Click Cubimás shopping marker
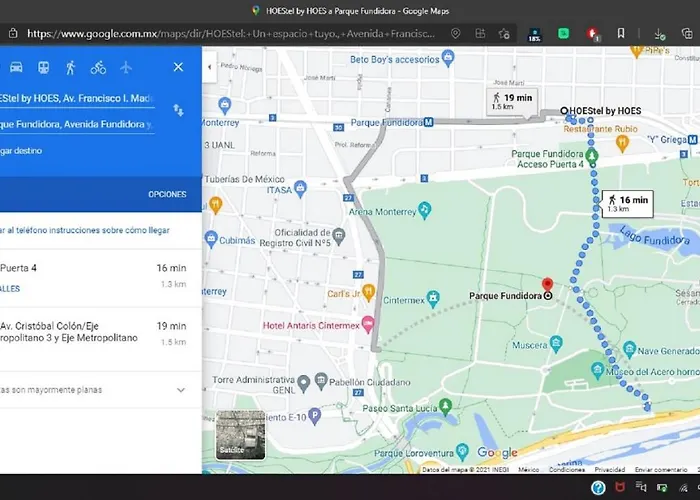This screenshot has width=700, height=500. tap(211, 239)
